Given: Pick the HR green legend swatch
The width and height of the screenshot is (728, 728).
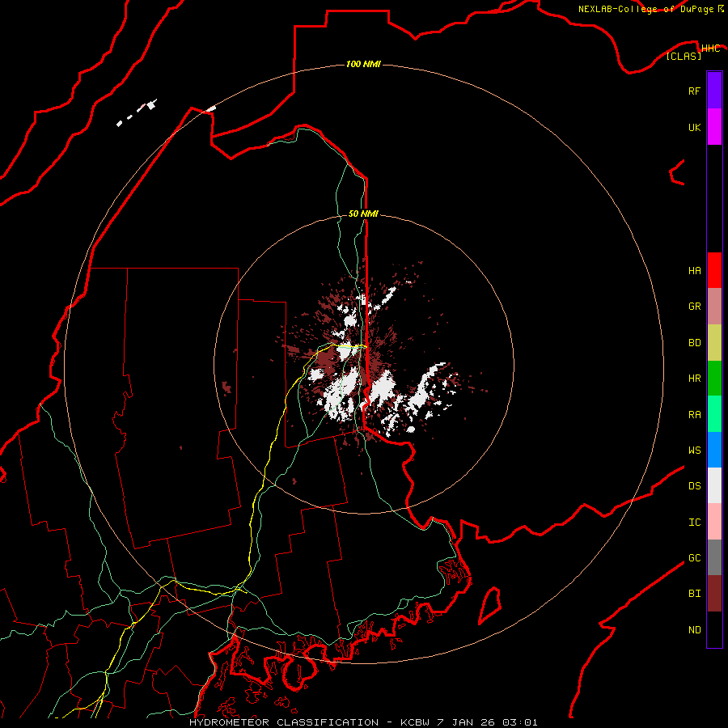Looking at the screenshot, I should [x=714, y=379].
